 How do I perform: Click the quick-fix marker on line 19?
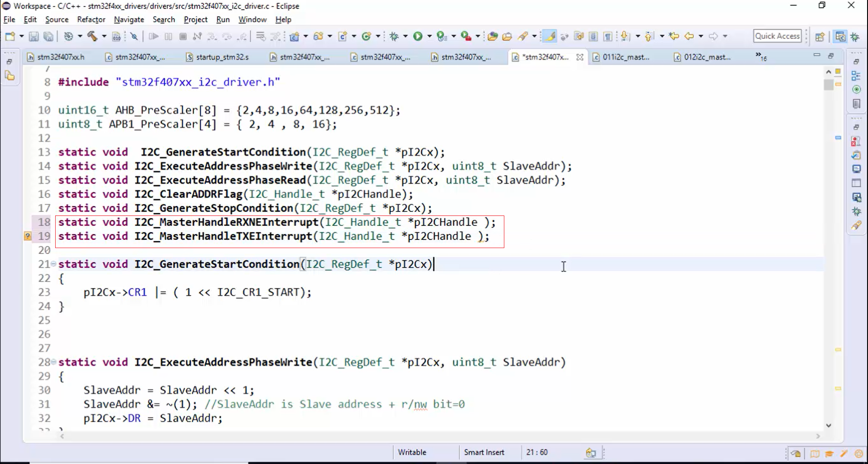[x=28, y=236]
